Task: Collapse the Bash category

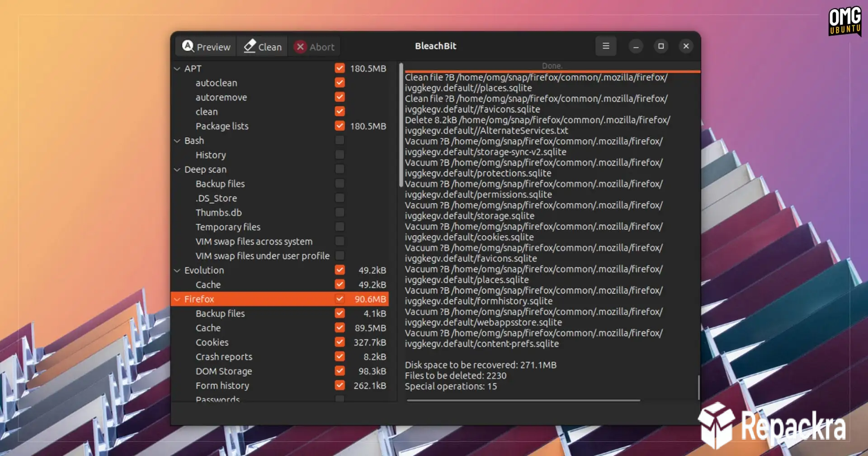Action: pos(177,141)
